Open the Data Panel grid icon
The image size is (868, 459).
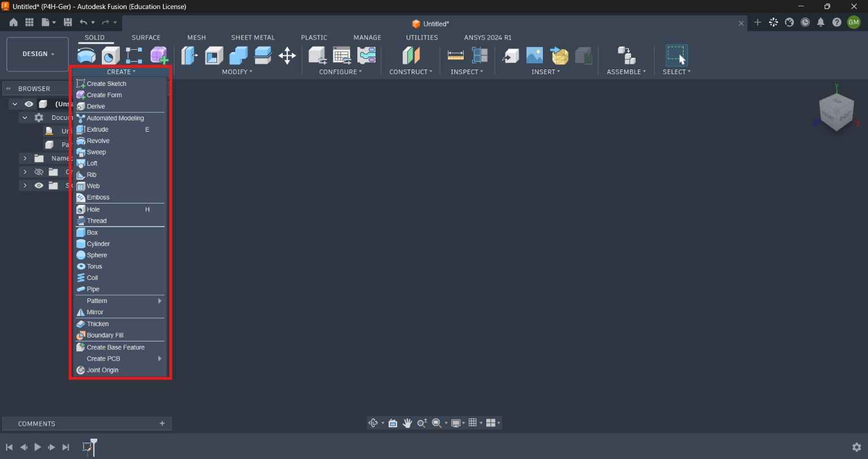[x=29, y=22]
